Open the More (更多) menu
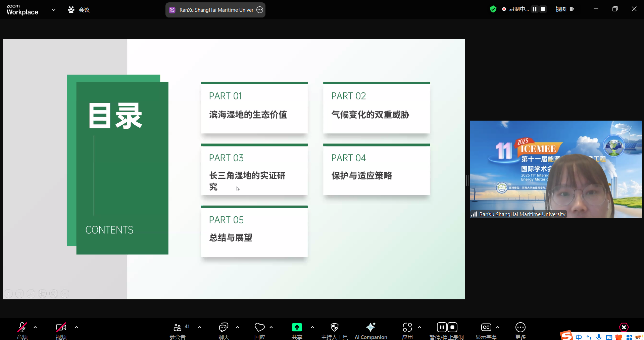This screenshot has width=644, height=340. coord(520,327)
